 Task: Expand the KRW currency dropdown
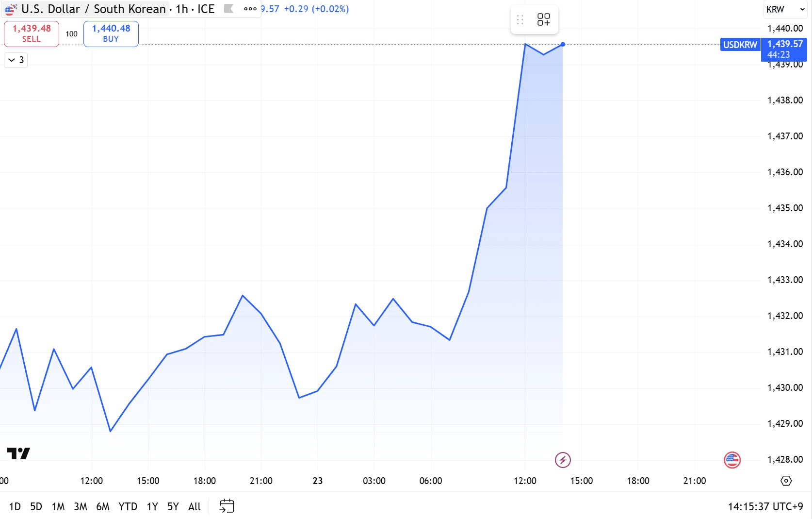785,9
